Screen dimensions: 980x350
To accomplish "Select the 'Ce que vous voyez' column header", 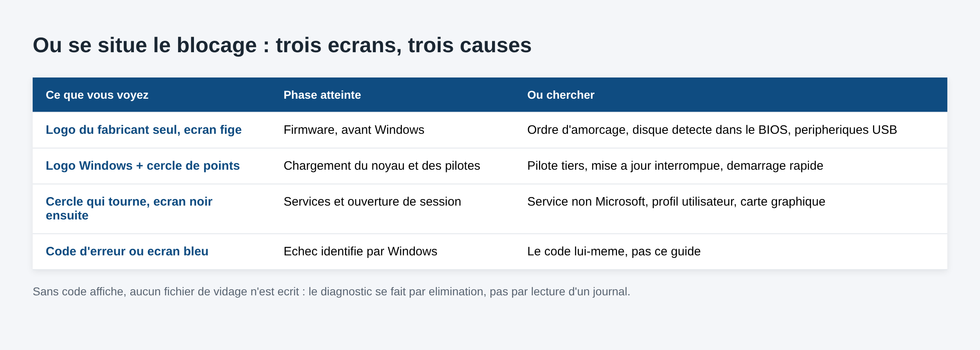I will pos(97,95).
